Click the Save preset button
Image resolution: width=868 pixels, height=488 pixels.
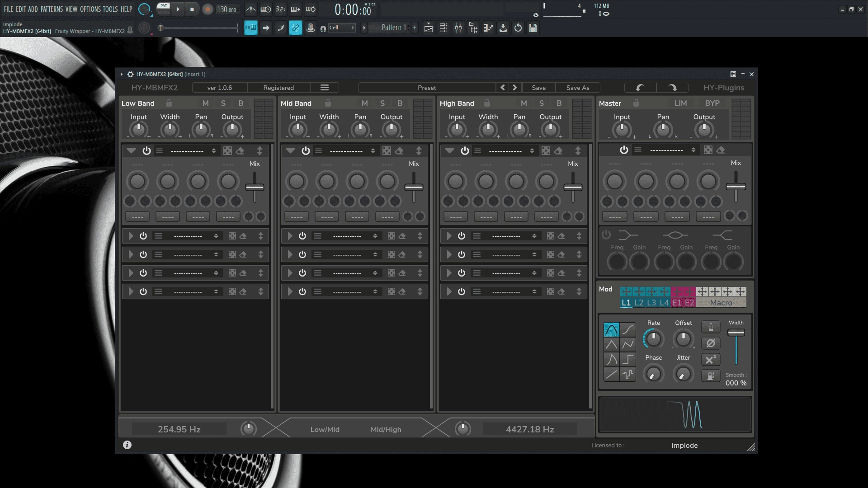tap(538, 88)
